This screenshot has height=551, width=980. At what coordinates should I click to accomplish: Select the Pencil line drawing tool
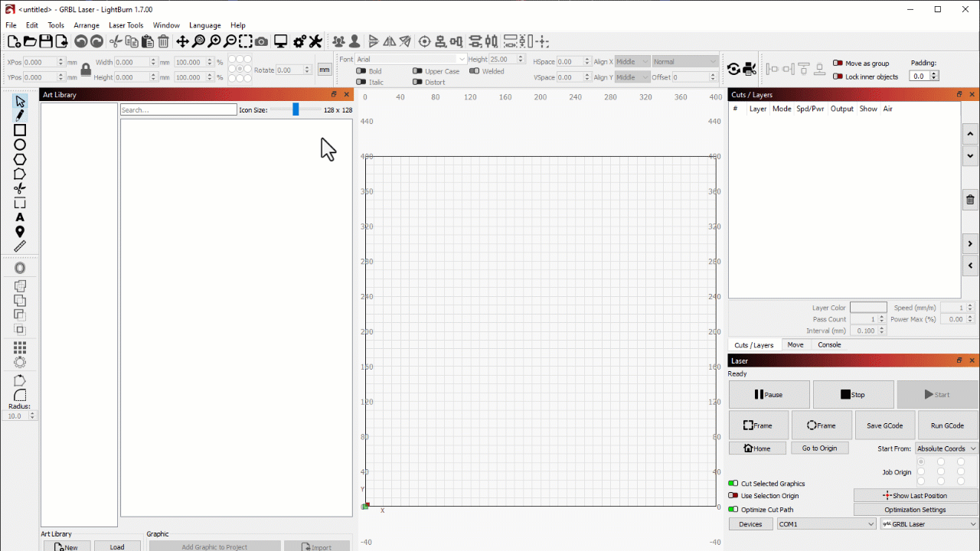coord(21,115)
